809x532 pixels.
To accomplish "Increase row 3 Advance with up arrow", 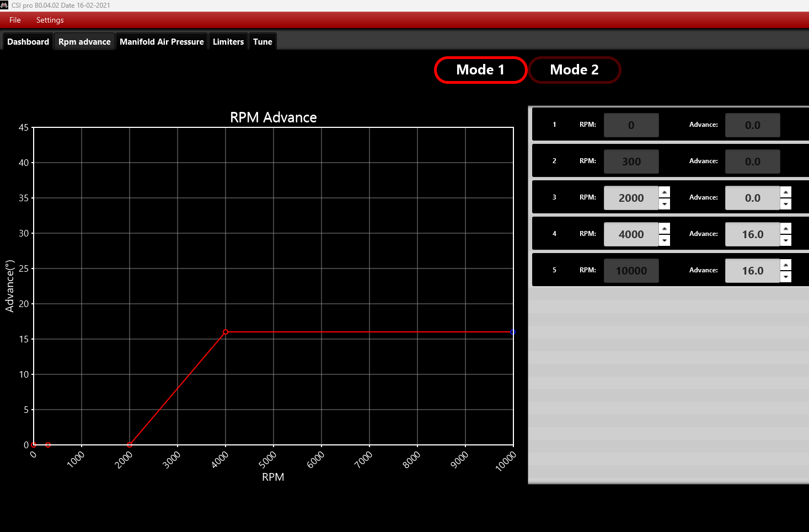I will tap(786, 192).
